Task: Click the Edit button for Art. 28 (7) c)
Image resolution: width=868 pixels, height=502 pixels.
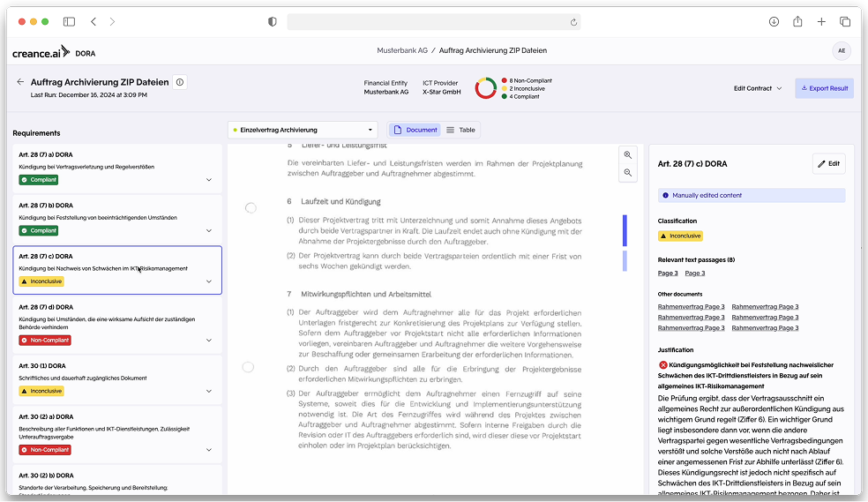Action: [828, 164]
